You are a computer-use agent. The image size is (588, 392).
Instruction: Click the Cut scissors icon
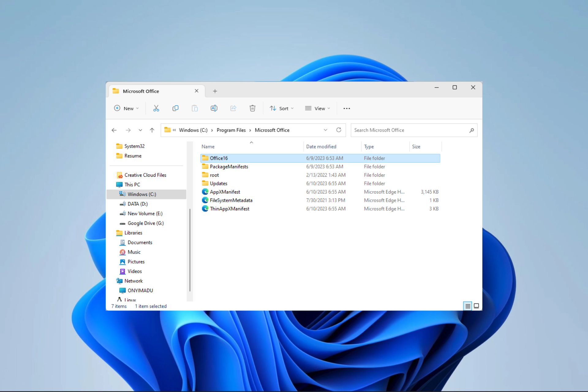point(156,108)
